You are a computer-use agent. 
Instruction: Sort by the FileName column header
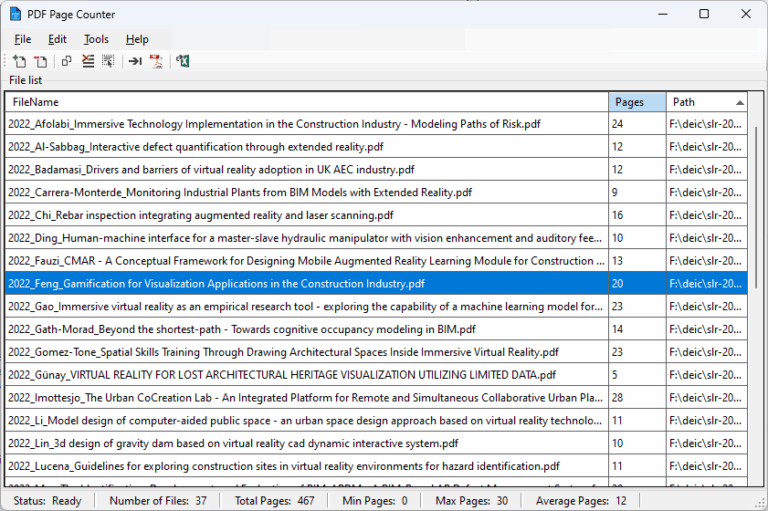307,102
